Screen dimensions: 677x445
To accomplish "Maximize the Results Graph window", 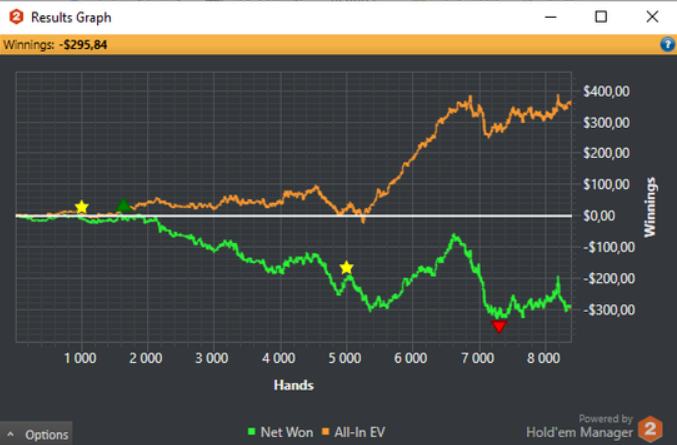I will (x=601, y=17).
